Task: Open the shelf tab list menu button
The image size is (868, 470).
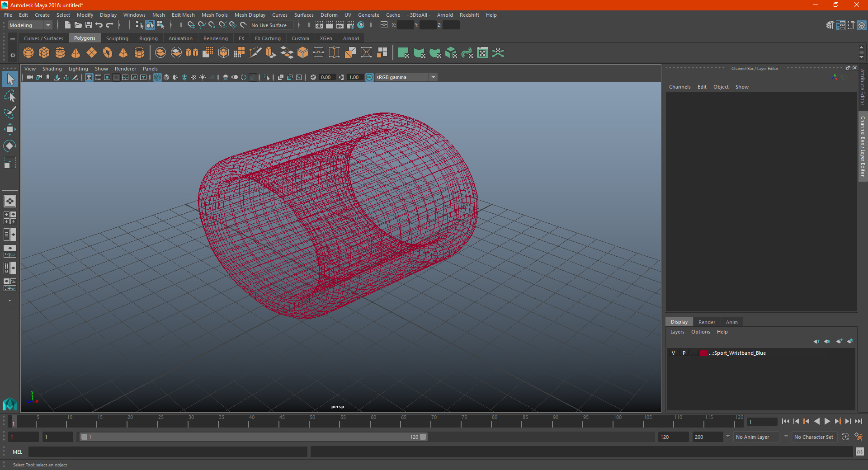Action: click(x=13, y=39)
